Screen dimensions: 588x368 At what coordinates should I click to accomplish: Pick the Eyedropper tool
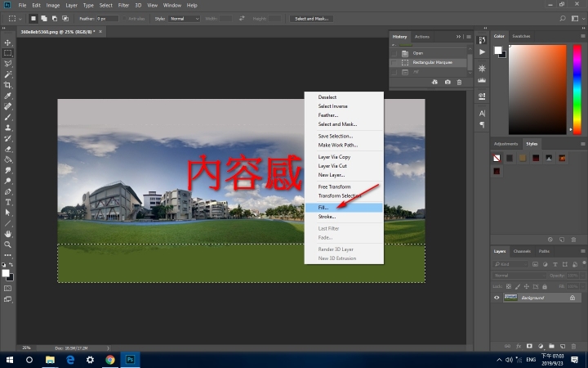pos(8,96)
